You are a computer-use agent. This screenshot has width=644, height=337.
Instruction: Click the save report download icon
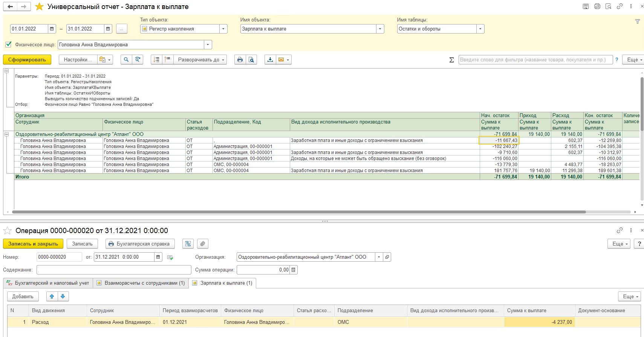270,59
